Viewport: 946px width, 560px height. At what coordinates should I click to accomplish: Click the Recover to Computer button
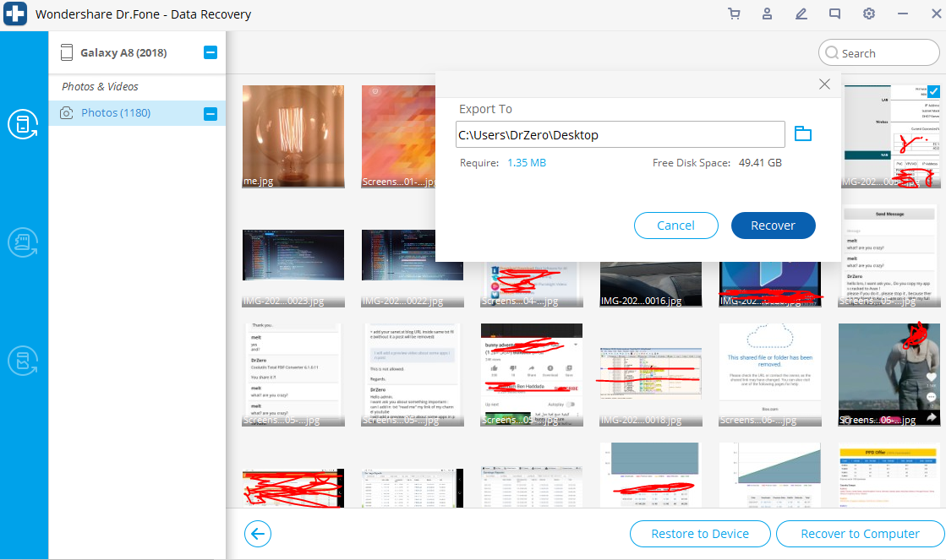(860, 534)
